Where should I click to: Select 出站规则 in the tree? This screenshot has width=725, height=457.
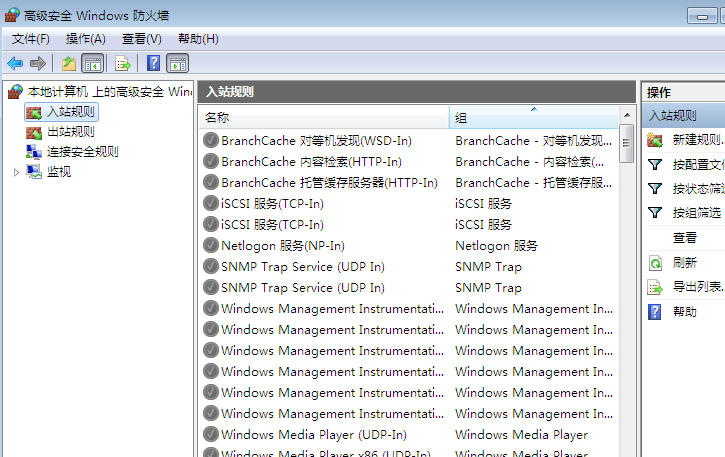(x=71, y=132)
